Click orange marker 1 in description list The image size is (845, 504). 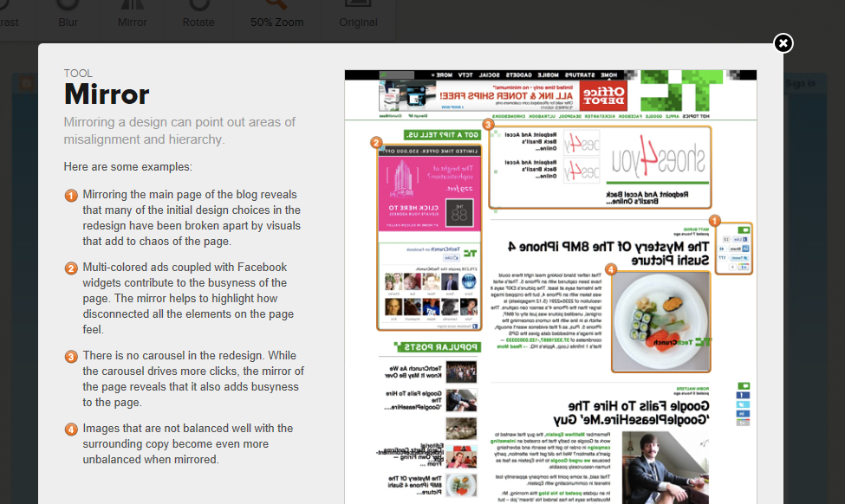71,196
